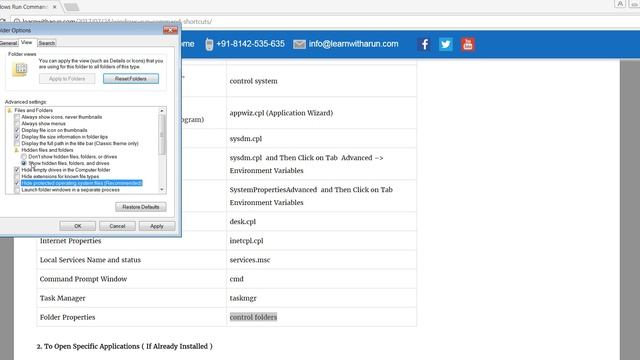Click the info@learnwitharun.com email link
Viewport: 640px width, 360px height.
pyautogui.click(x=353, y=44)
